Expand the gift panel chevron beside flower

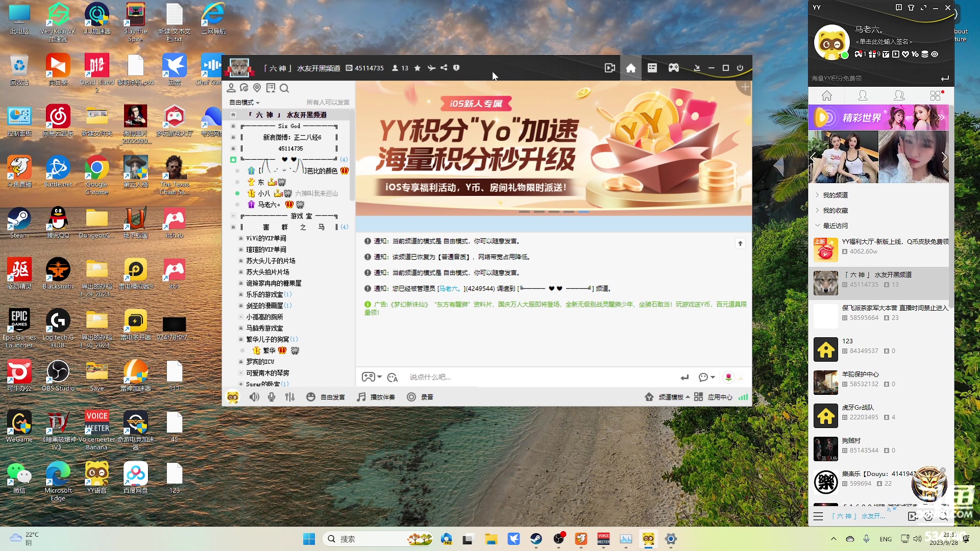pyautogui.click(x=741, y=378)
